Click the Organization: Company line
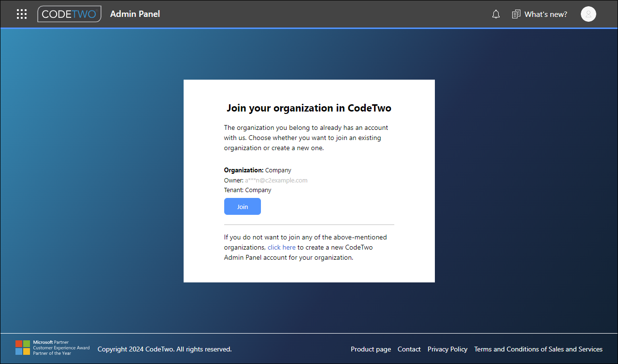The height and width of the screenshot is (364, 618). pos(258,170)
